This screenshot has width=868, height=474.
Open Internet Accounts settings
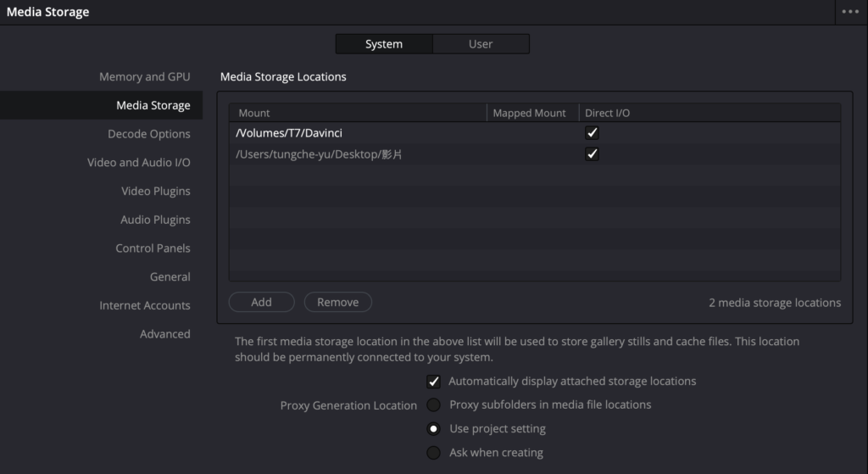(144, 305)
